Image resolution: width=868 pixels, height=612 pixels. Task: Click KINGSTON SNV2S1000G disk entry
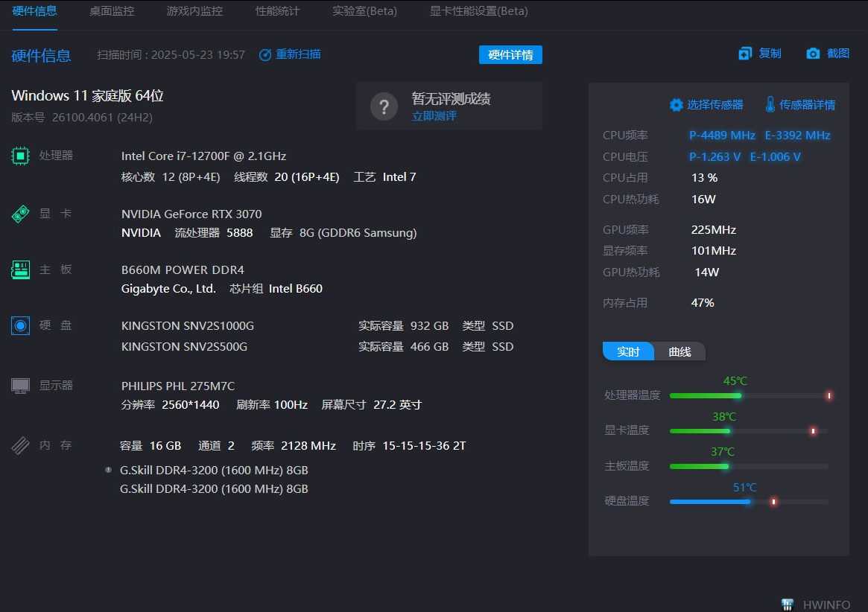[x=188, y=326]
